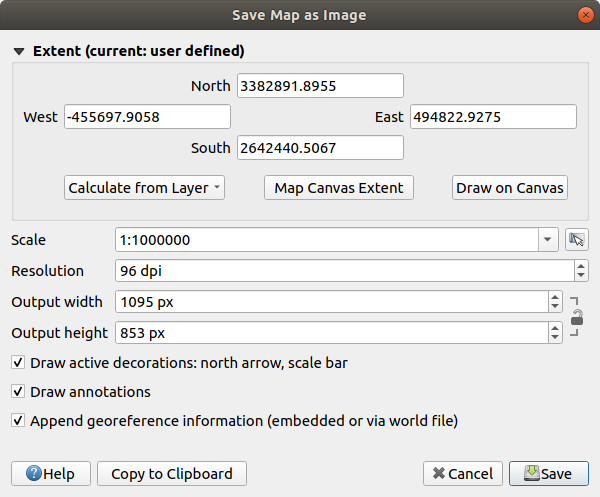Disable Append georeference information checkbox

pyautogui.click(x=18, y=421)
